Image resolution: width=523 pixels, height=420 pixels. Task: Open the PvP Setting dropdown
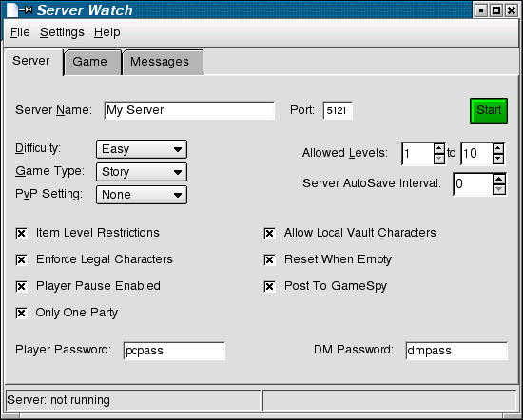pos(142,195)
